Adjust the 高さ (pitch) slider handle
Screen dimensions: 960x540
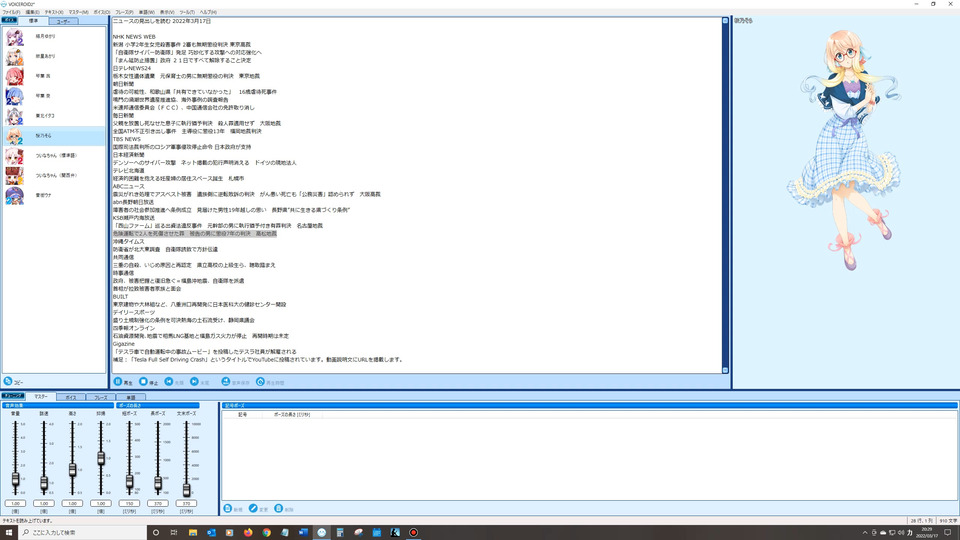coord(72,470)
